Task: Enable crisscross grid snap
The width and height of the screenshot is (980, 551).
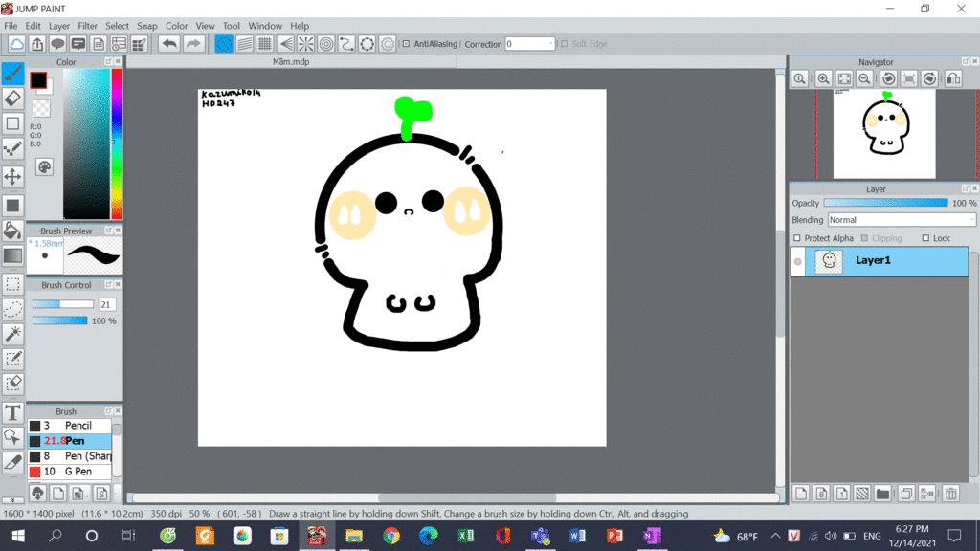Action: coord(265,44)
